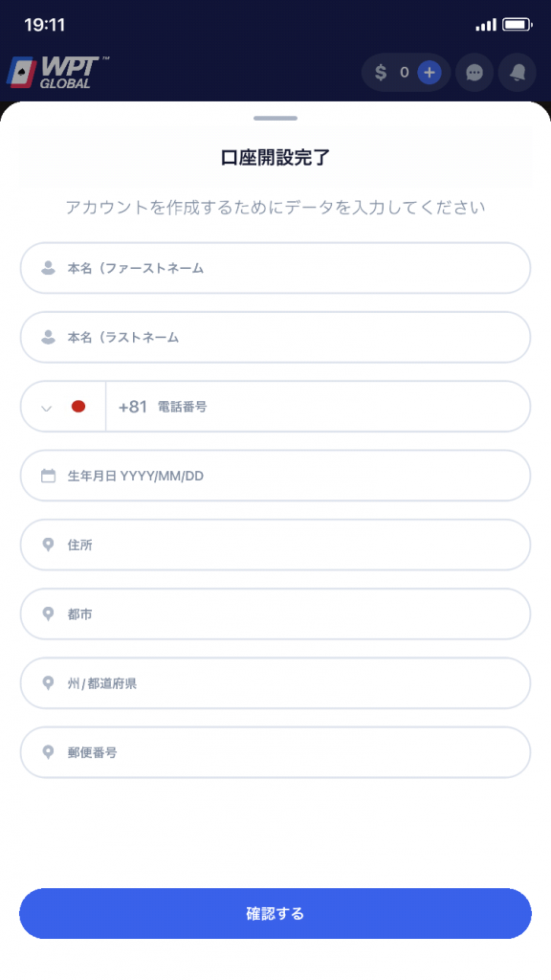Focus the 電話番号 phone number field
The image size is (551, 980).
click(318, 406)
